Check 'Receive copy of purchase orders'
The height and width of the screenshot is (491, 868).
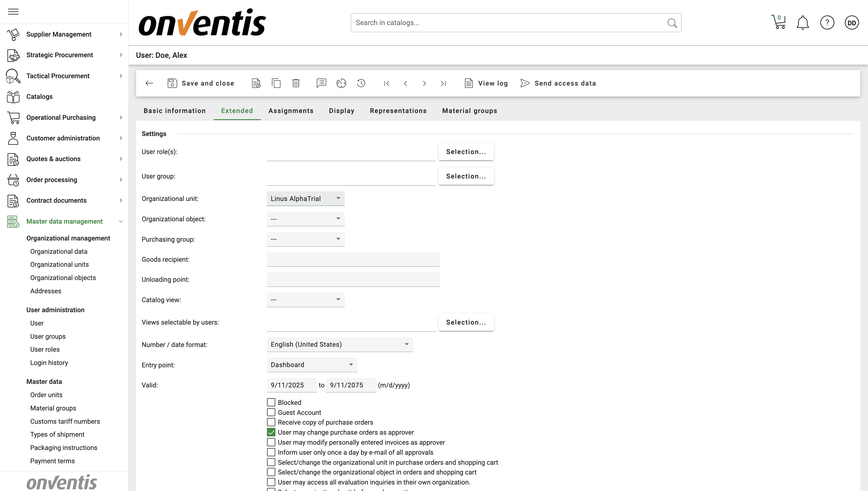(x=271, y=422)
